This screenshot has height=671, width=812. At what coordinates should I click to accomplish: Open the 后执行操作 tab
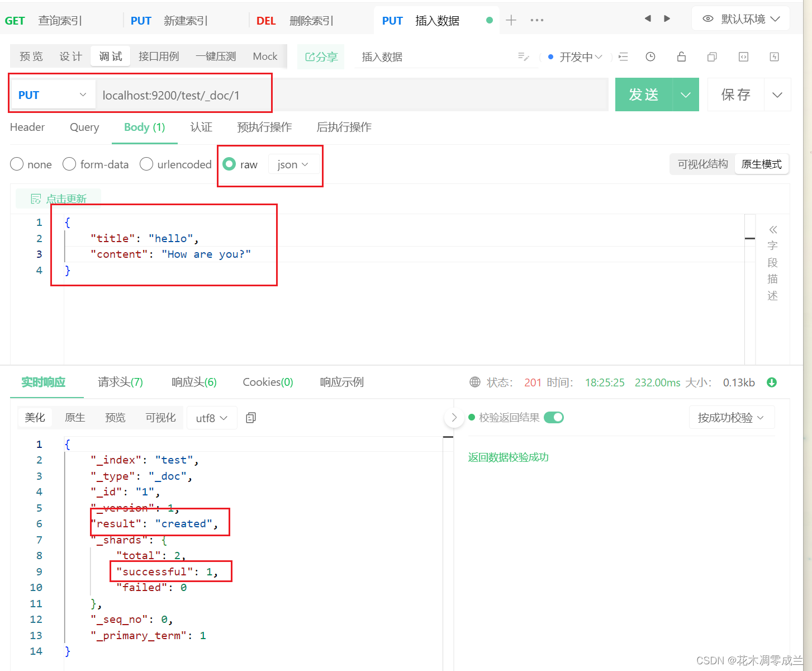[x=344, y=127]
